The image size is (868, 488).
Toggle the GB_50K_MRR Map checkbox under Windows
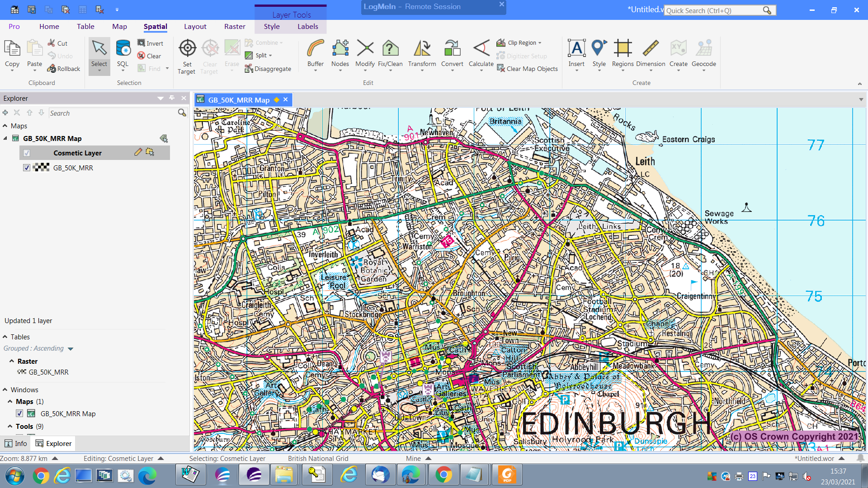[19, 413]
